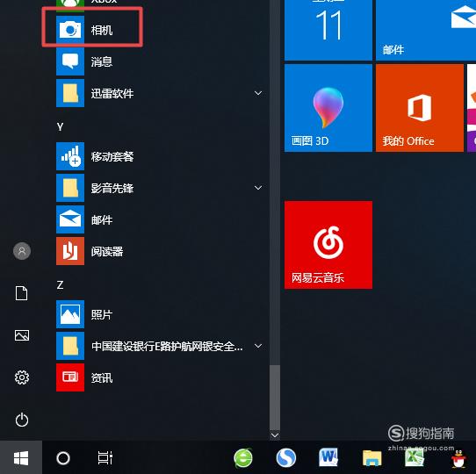Open the 相机 camera app icon
This screenshot has width=476, height=474.
tap(70, 30)
